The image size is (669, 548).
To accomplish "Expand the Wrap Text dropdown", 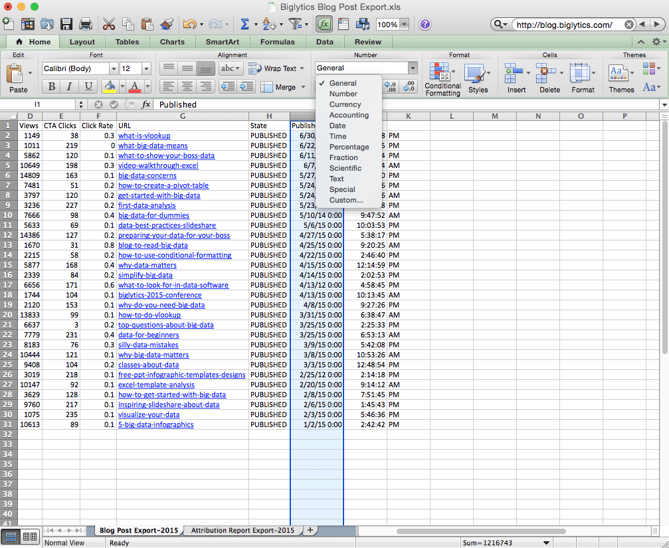I will click(x=303, y=69).
